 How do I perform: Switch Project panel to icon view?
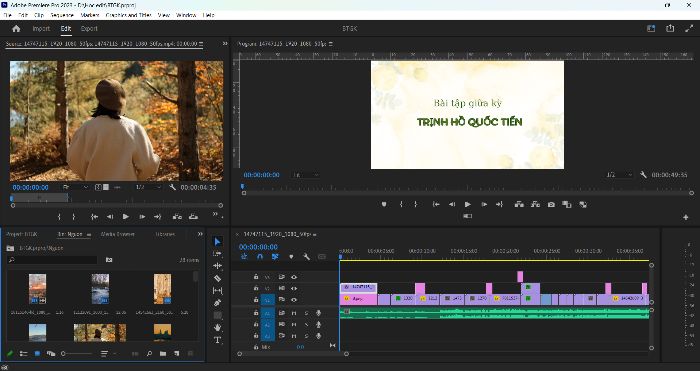click(x=38, y=354)
